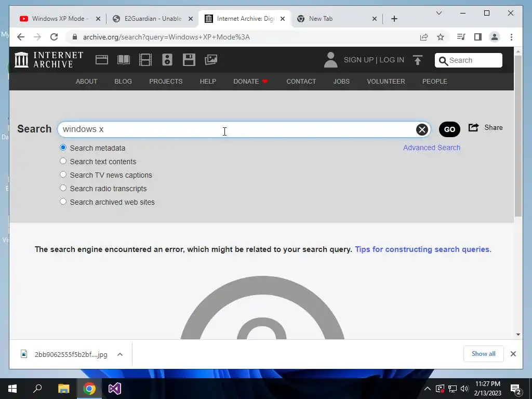Select Search archived web sites option
This screenshot has height=399, width=532.
63,202
